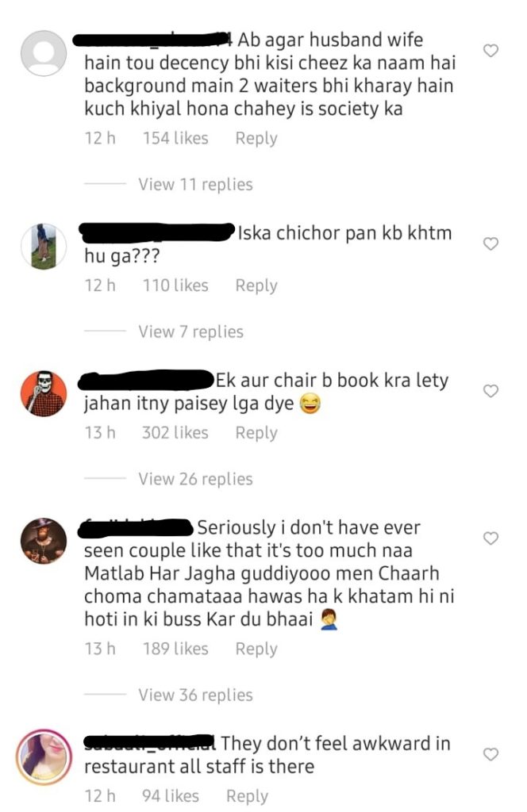Like the 'Ek aur chair' comment
The width and height of the screenshot is (527, 812).
point(490,391)
